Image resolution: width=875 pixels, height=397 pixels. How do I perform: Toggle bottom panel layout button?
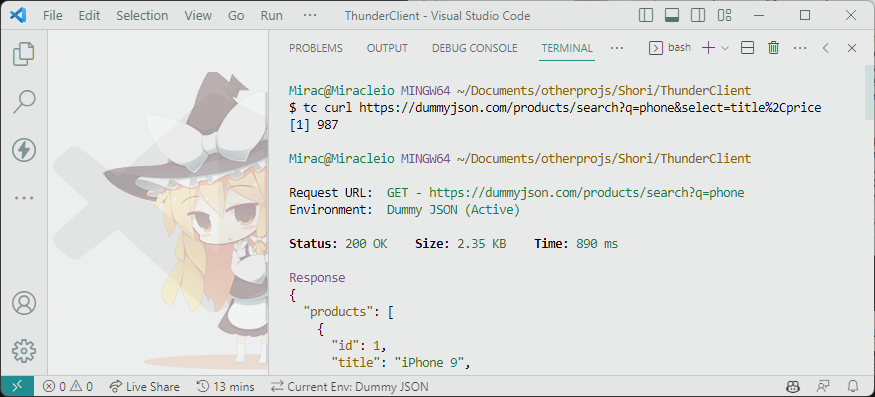point(672,15)
